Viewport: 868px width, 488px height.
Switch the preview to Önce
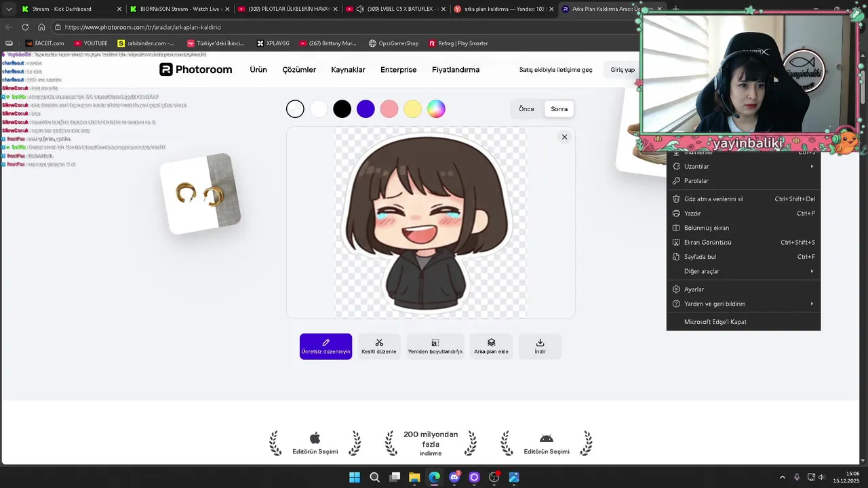point(527,109)
